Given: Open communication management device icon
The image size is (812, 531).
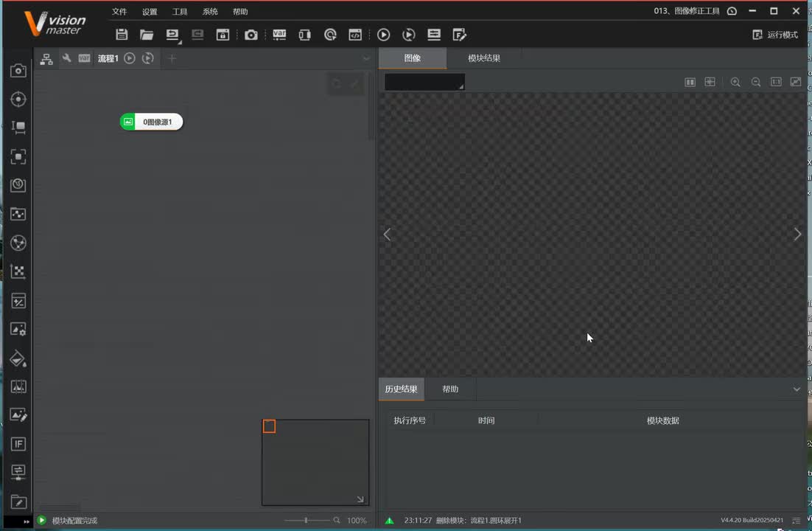Looking at the screenshot, I should [304, 35].
